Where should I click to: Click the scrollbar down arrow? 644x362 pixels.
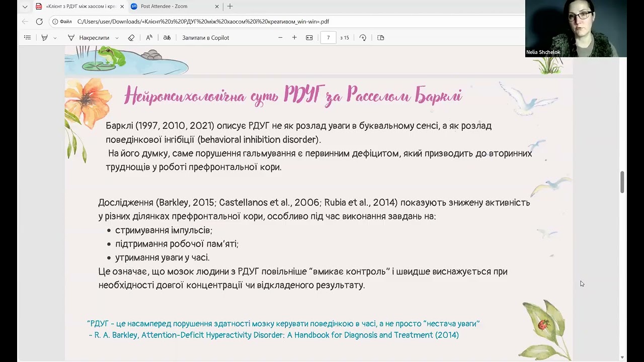click(x=622, y=357)
